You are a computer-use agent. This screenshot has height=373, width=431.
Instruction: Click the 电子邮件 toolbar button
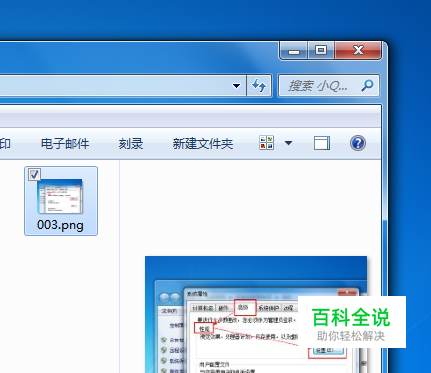click(65, 144)
